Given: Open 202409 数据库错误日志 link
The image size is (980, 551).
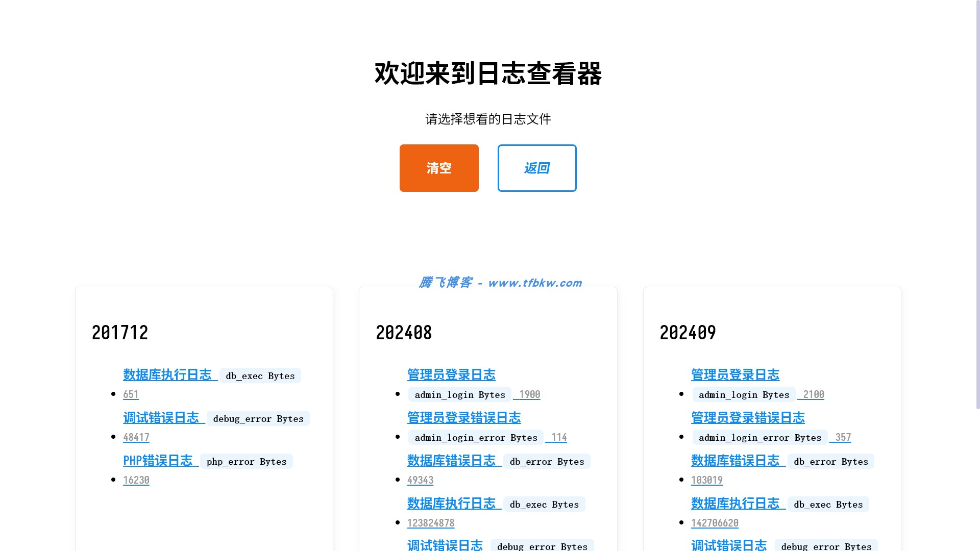Looking at the screenshot, I should tap(735, 461).
